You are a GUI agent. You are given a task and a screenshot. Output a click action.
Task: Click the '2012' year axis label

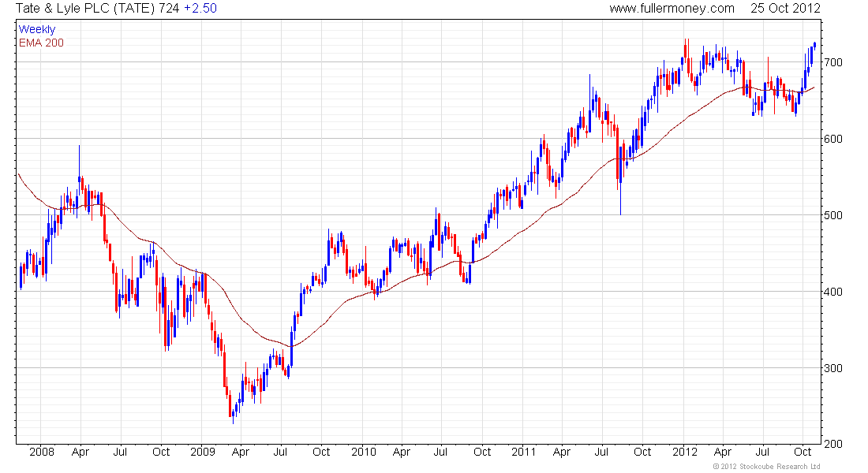coord(685,452)
